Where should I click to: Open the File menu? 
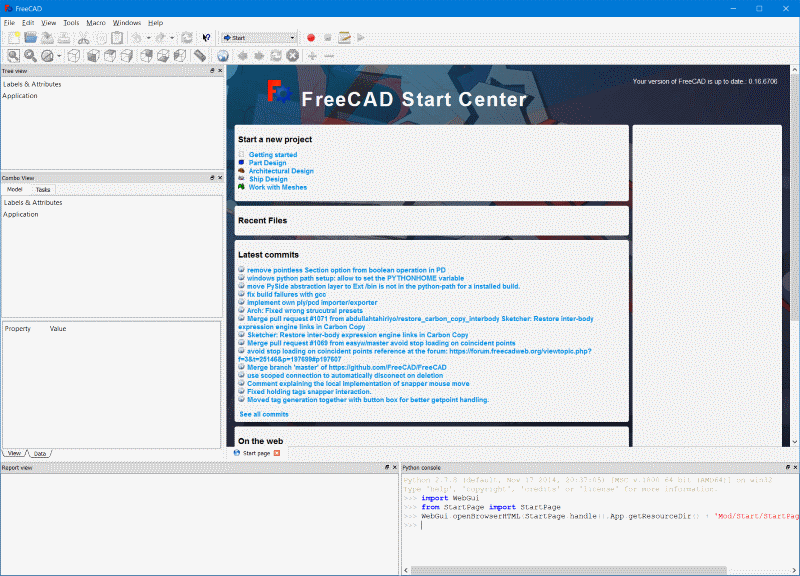[x=9, y=23]
